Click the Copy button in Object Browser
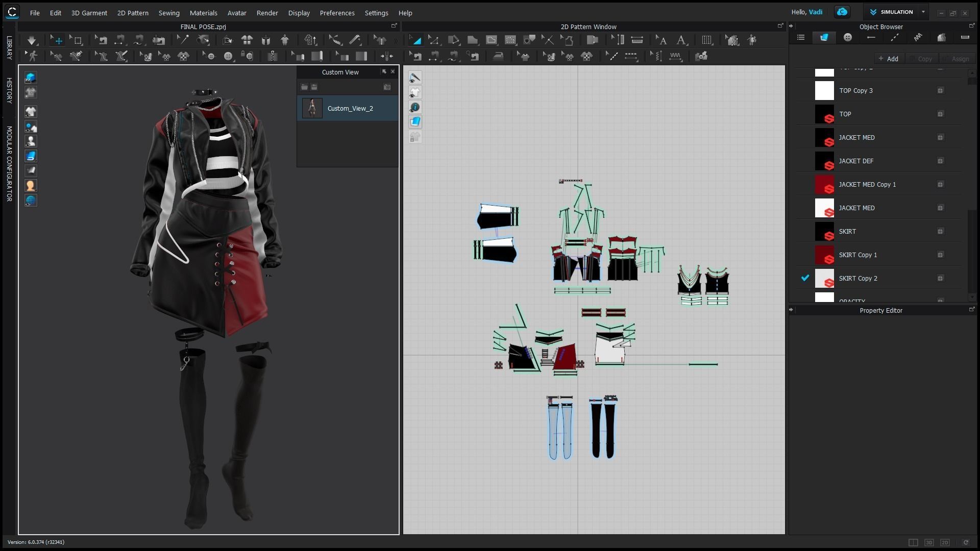The image size is (980, 551). 921,59
